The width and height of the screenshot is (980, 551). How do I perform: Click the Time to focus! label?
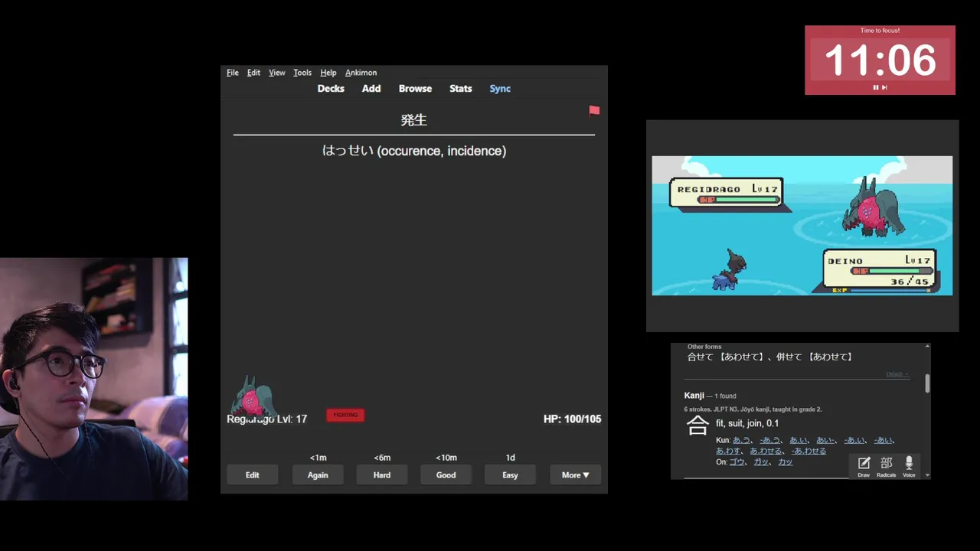(880, 31)
